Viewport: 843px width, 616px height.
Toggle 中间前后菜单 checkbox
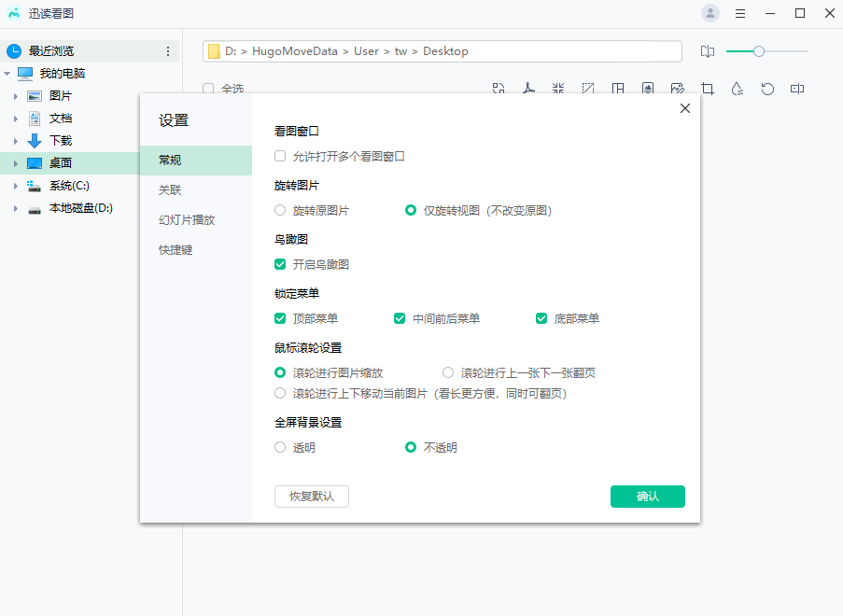(x=400, y=319)
